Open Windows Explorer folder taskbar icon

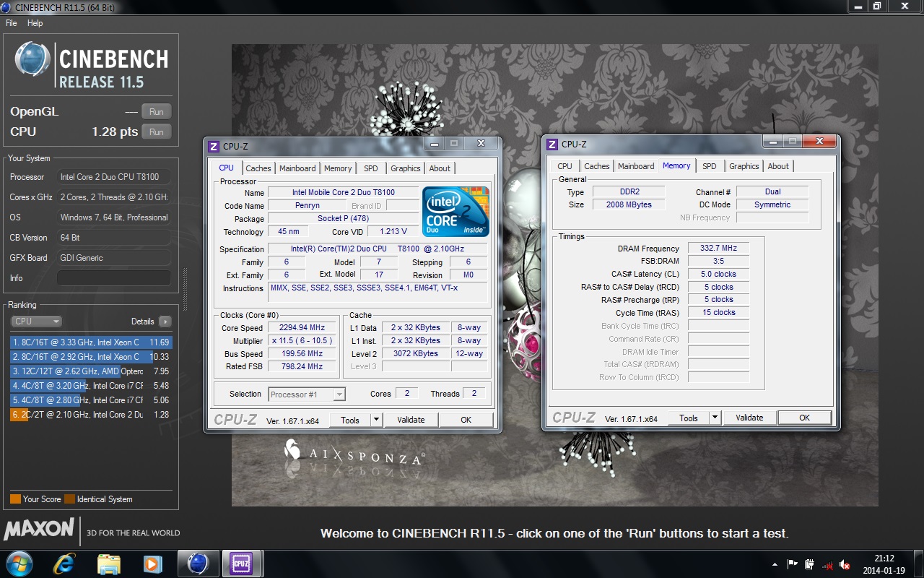(x=108, y=564)
